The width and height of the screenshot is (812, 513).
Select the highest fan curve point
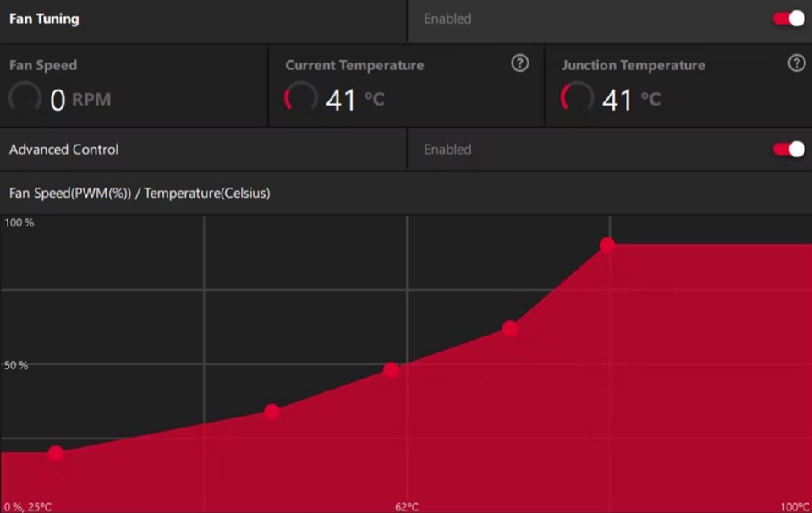(x=607, y=245)
